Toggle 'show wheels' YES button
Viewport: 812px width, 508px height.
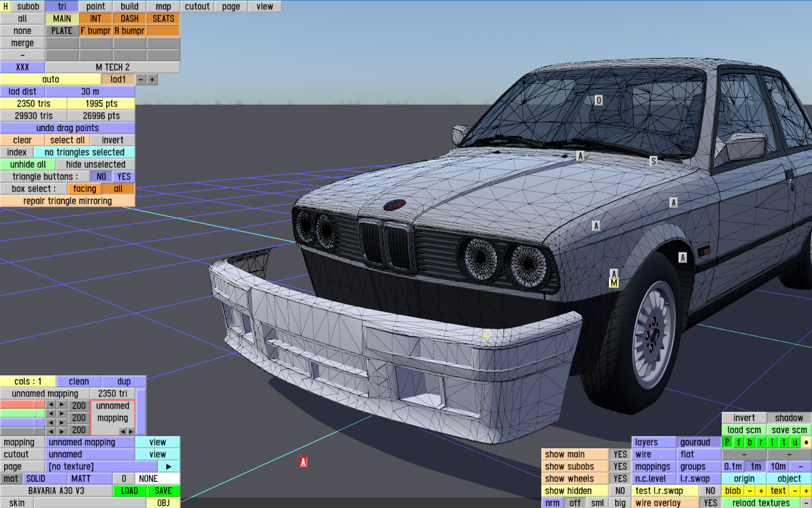coord(620,479)
